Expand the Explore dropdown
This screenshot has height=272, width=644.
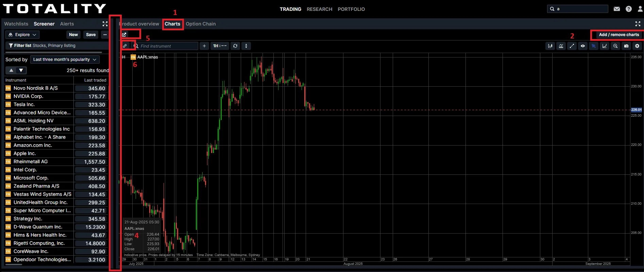coord(22,35)
